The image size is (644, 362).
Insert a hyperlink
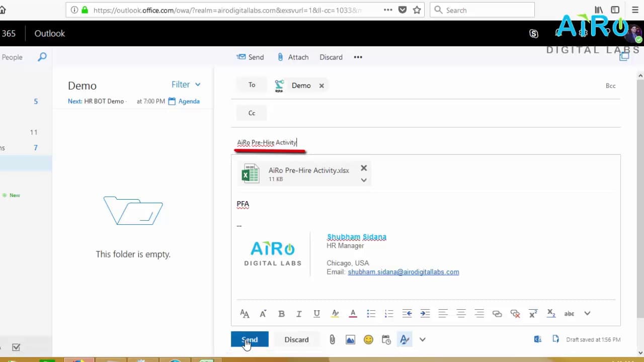pos(497,314)
